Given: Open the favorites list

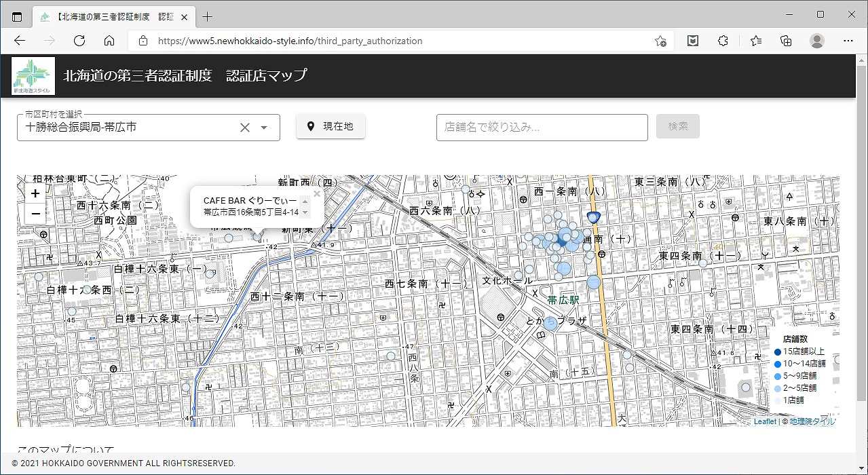Looking at the screenshot, I should tap(756, 41).
